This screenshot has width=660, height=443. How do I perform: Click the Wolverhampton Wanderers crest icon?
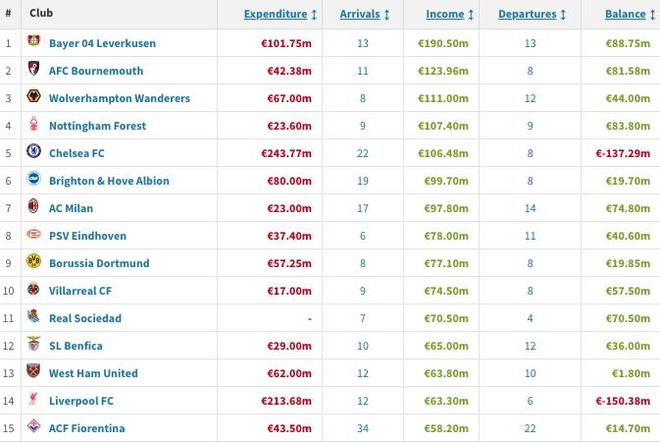(x=33, y=99)
